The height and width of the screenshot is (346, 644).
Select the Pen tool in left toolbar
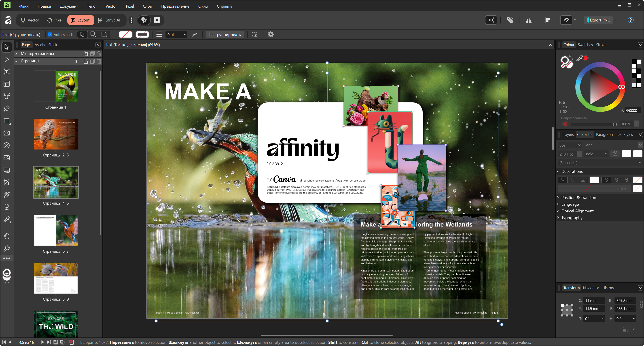click(7, 109)
